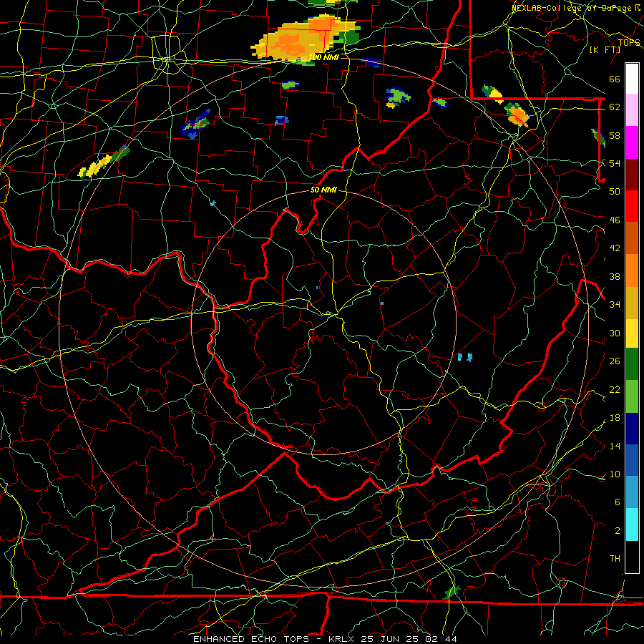Click the legend value 2
Screen dimensions: 644x644
coord(617,530)
